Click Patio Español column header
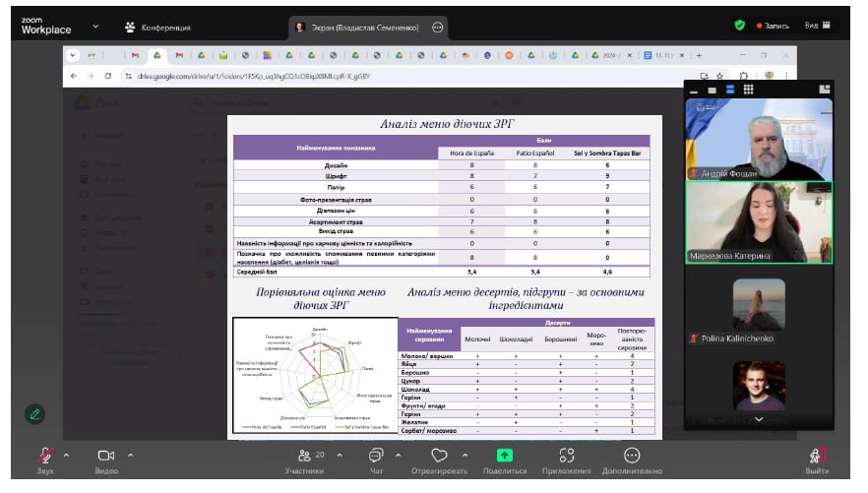This screenshot has width=868, height=493. click(x=534, y=153)
